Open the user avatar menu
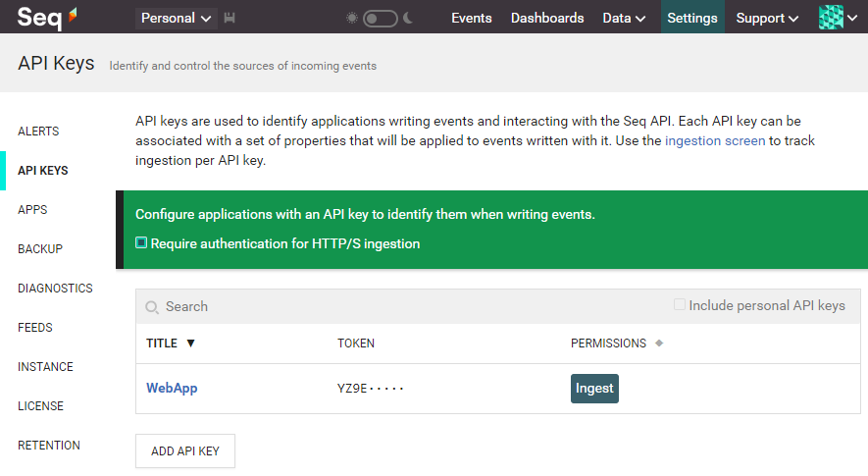Viewport: 868px width, 476px height. 838,18
